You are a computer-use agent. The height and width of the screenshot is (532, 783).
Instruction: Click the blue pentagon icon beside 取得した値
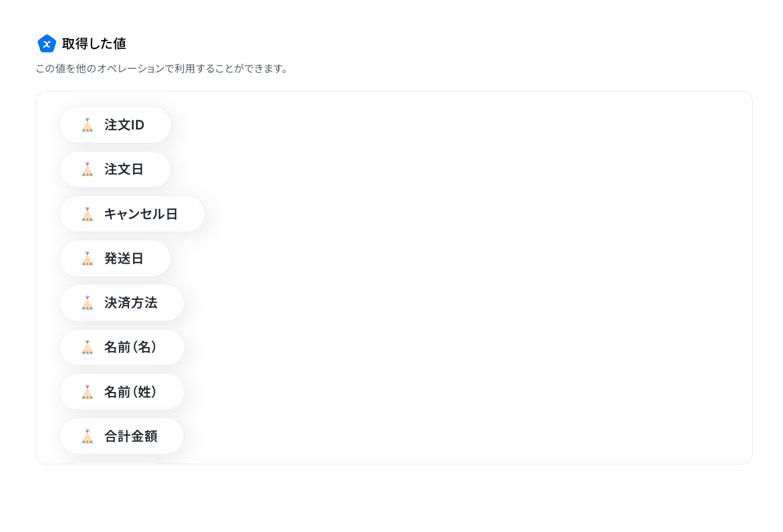coord(47,44)
